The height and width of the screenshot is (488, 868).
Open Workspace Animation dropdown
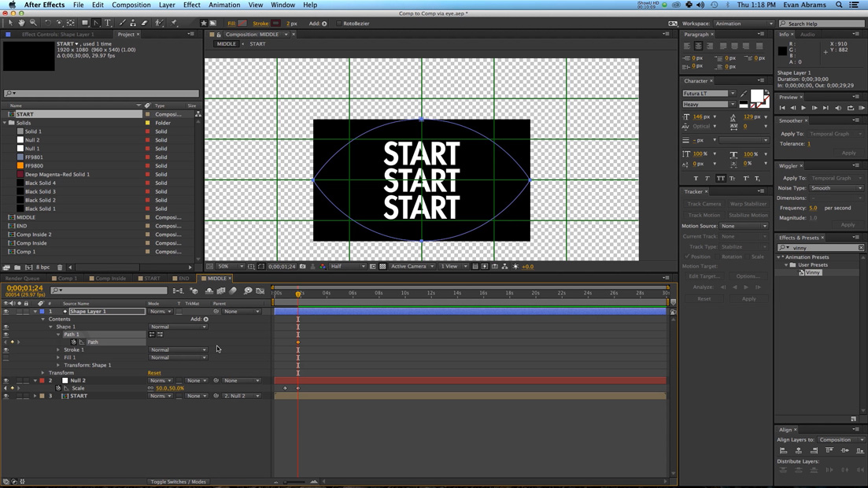coord(744,24)
